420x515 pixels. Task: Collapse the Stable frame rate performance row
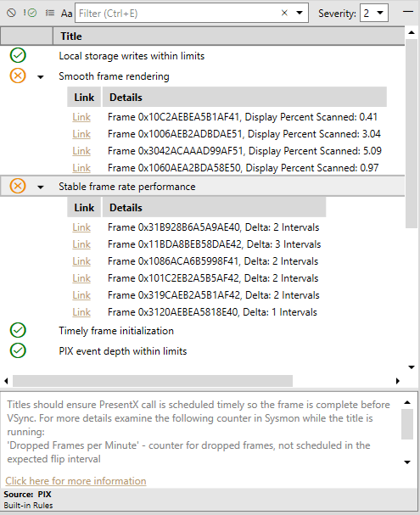tap(41, 188)
